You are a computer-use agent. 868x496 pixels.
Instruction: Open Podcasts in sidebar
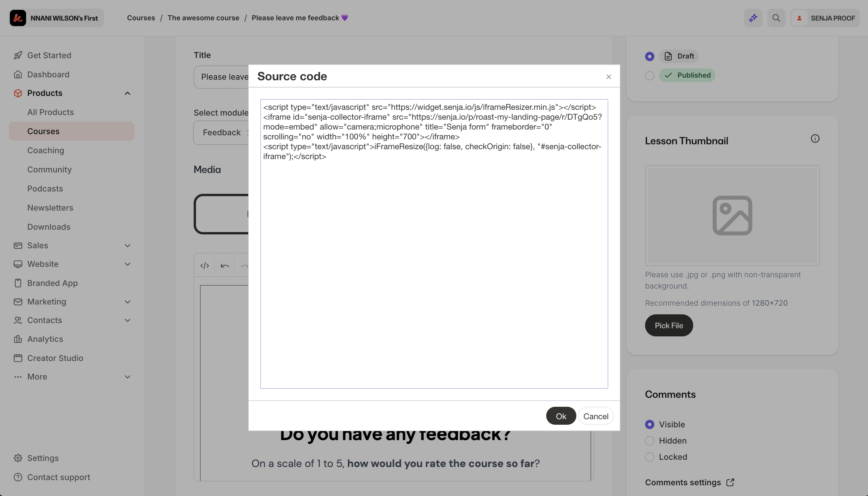click(x=45, y=188)
